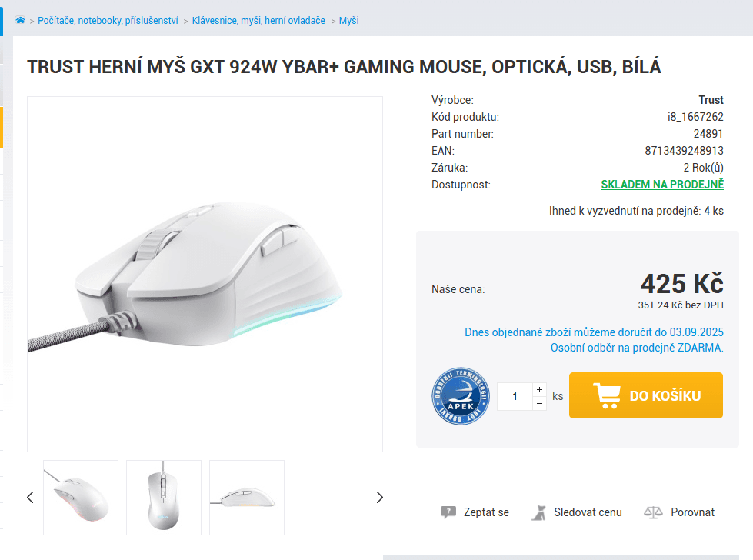Show next product thumbnails
This screenshot has height=560, width=753.
(x=379, y=497)
